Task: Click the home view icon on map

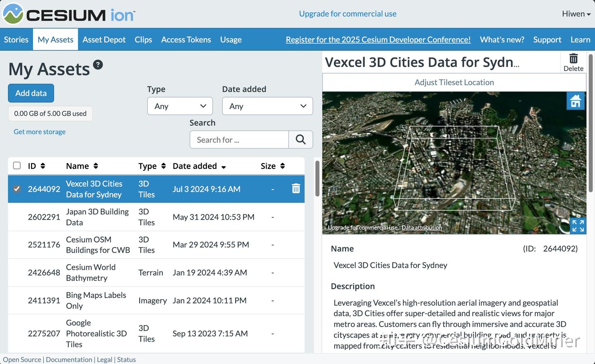Action: tap(576, 101)
